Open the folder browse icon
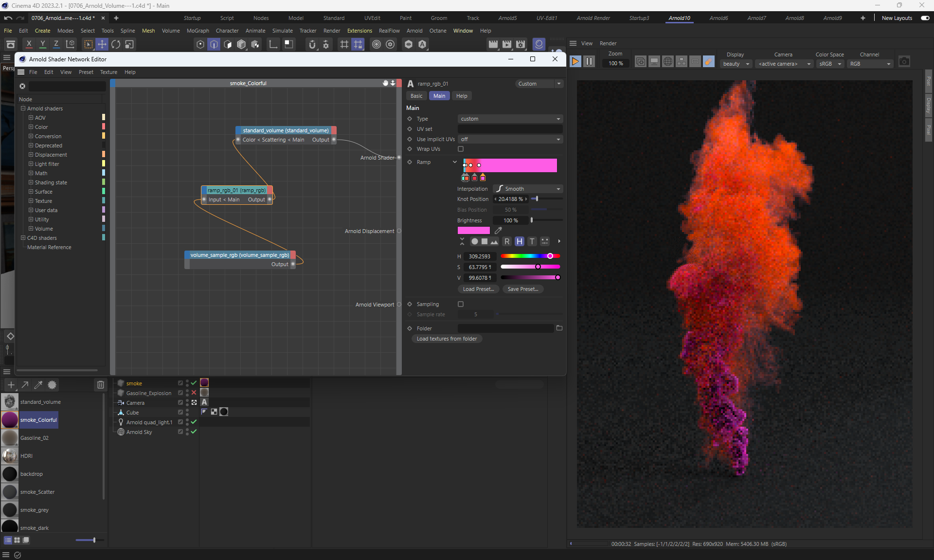The width and height of the screenshot is (934, 560). (559, 328)
